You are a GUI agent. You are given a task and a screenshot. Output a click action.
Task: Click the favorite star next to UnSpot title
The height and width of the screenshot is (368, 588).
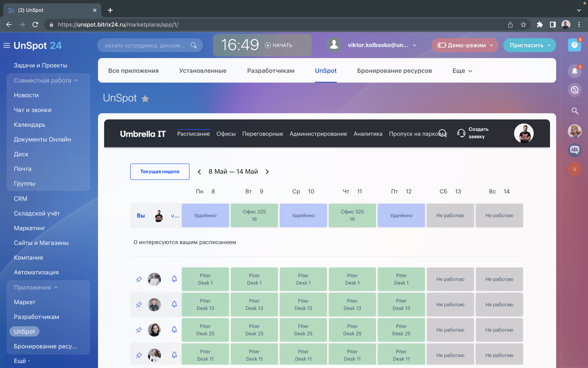pos(145,99)
